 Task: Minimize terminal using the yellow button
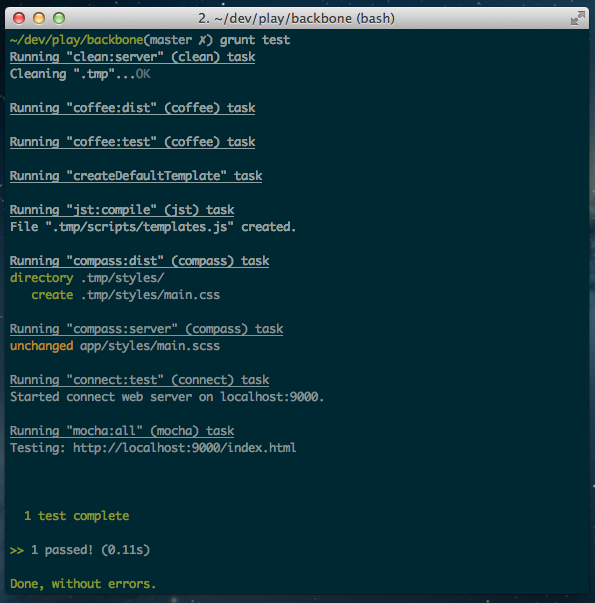click(39, 18)
